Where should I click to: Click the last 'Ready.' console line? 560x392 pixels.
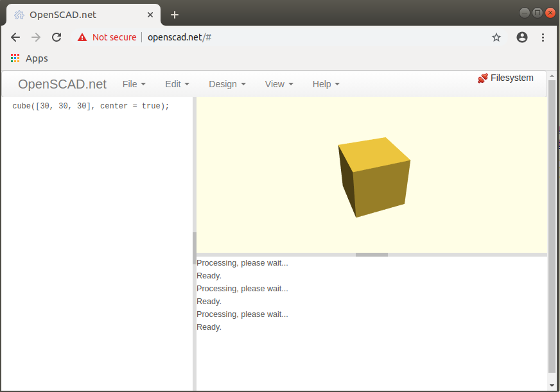click(x=209, y=327)
